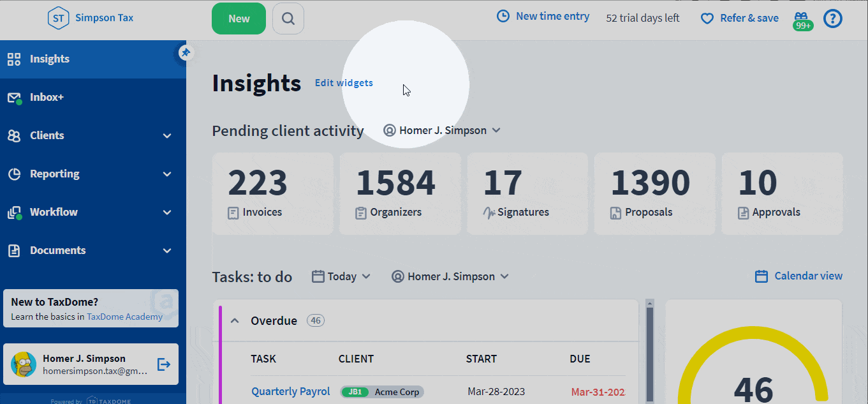This screenshot has width=868, height=404.
Task: Click the Calendar view calendar icon
Action: point(761,276)
